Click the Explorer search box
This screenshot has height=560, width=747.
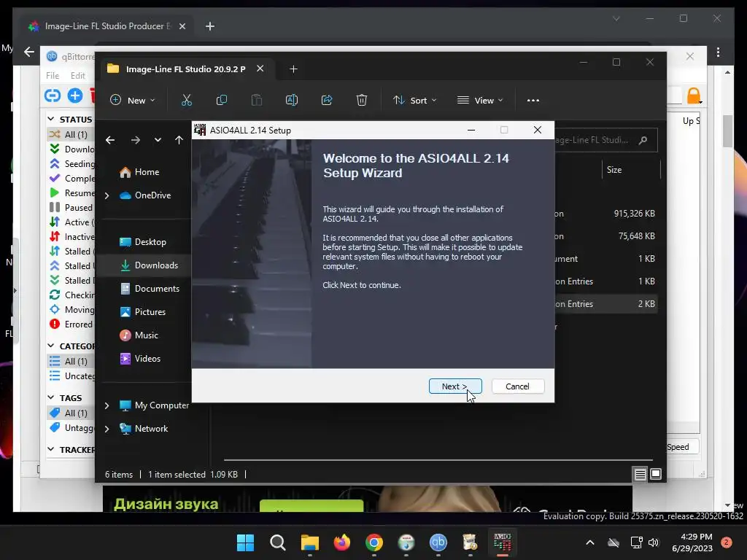click(x=605, y=140)
